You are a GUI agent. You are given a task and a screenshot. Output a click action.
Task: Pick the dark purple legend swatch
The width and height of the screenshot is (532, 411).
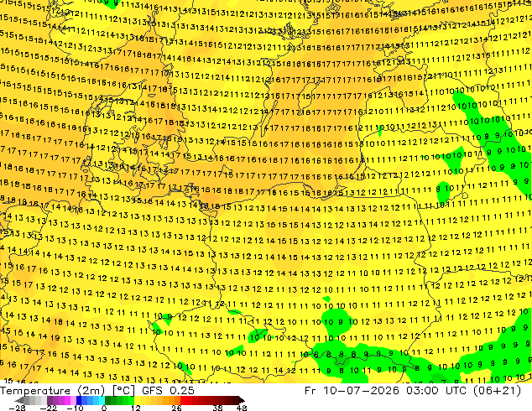(50, 400)
